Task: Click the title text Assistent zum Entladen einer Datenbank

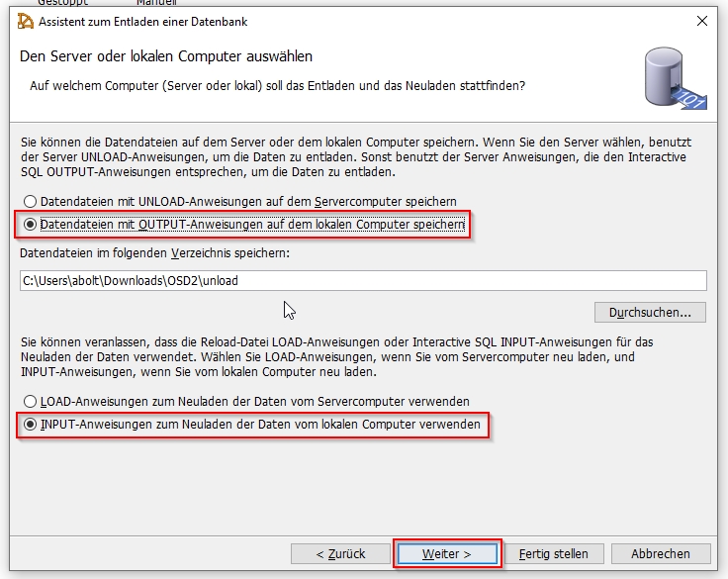Action: tap(143, 22)
